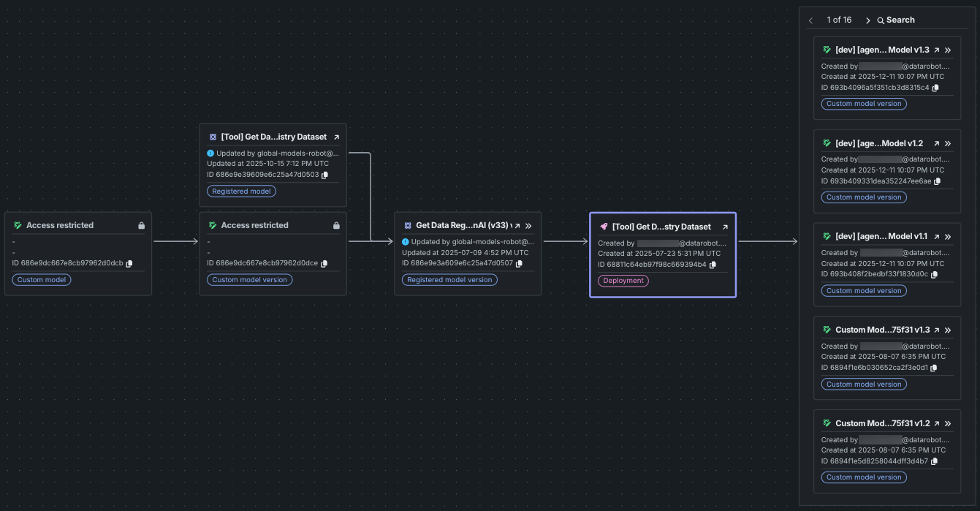The image size is (980, 511).
Task: Click the info icon on Registered model node
Action: pos(210,154)
